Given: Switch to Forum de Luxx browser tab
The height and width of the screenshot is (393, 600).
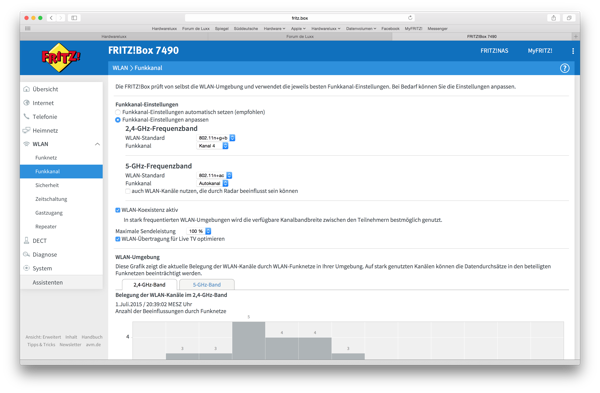Looking at the screenshot, I should point(300,36).
